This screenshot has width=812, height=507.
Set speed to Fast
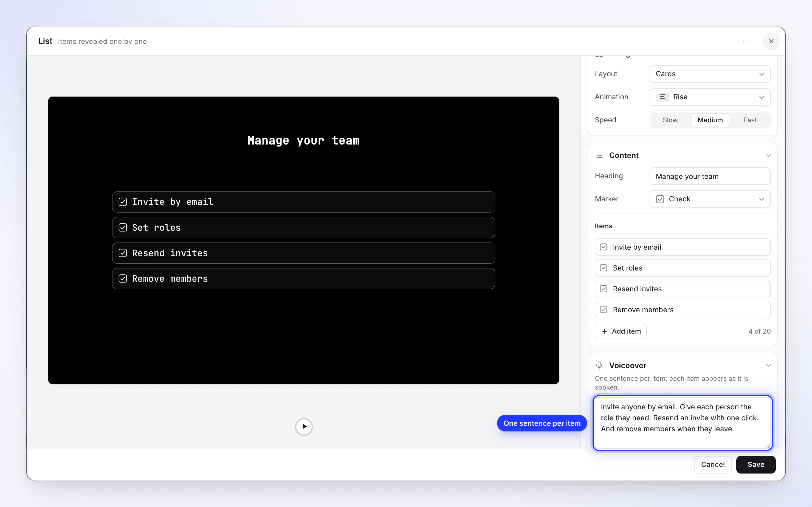[750, 120]
